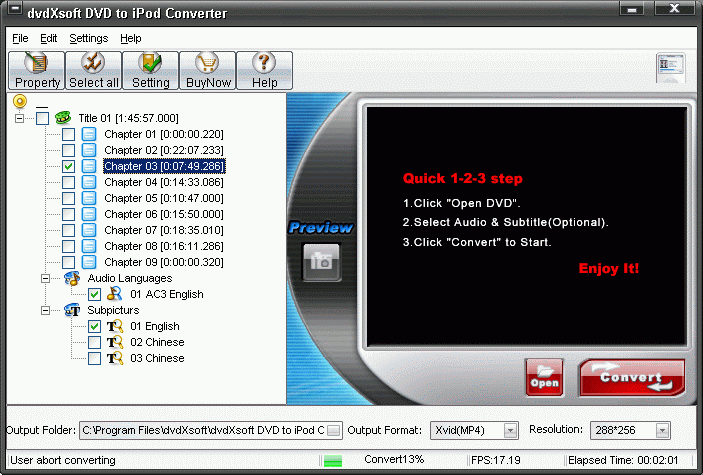Viewport: 703px width, 475px height.
Task: Click the subtitle icon next to 02 Chinese
Action: tap(114, 342)
